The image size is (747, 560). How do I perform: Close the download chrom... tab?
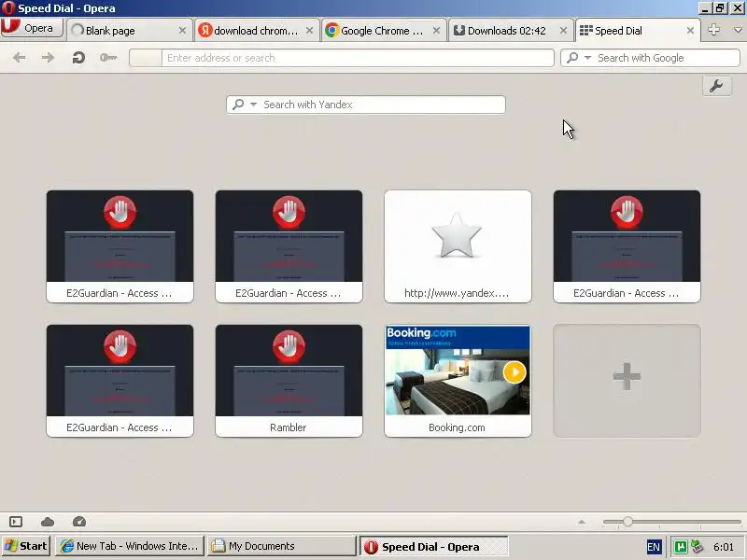pos(309,31)
